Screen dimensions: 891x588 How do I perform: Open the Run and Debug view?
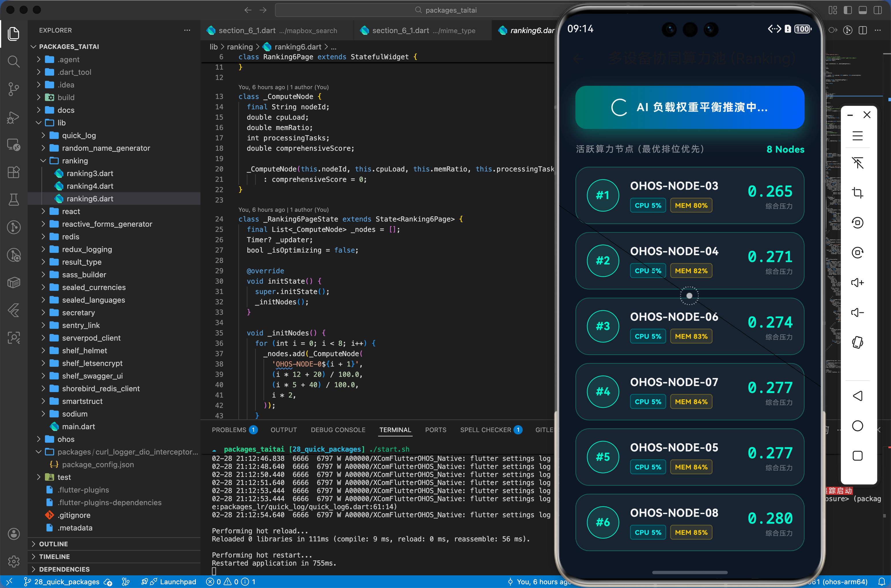[14, 117]
